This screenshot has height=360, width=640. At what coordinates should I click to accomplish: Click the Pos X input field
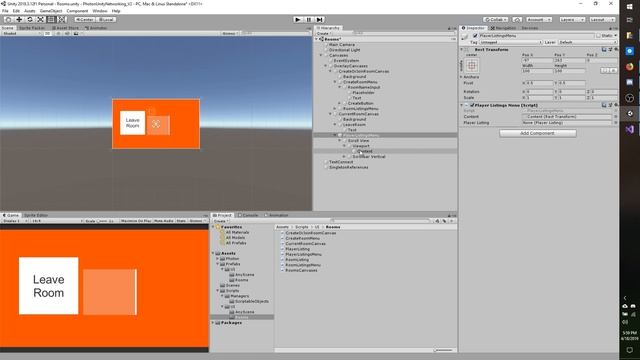[x=537, y=60]
